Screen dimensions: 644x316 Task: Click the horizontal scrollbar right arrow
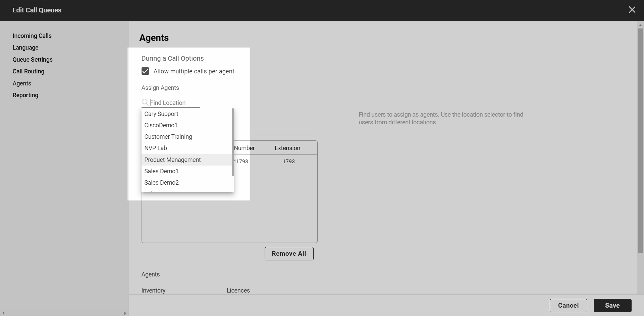click(124, 313)
